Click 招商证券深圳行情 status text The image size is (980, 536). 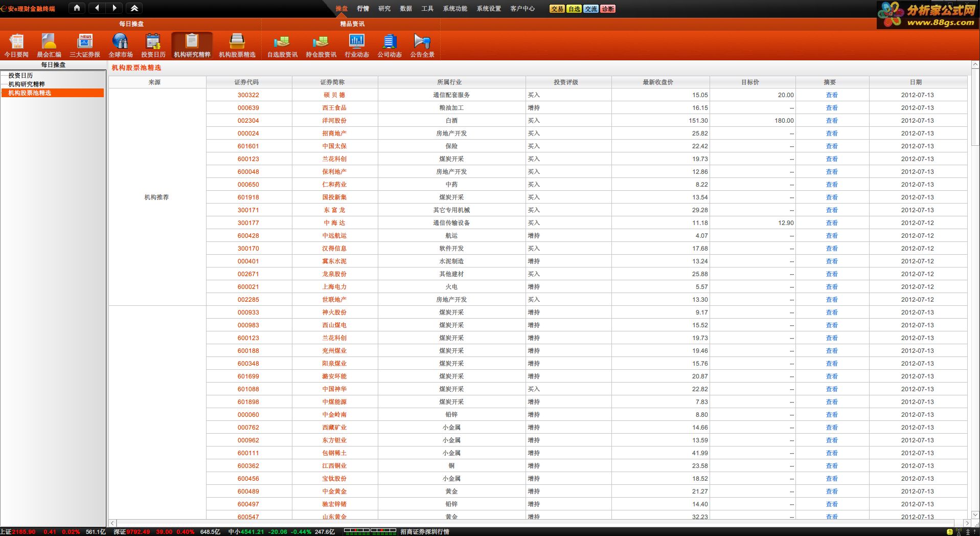(x=425, y=532)
